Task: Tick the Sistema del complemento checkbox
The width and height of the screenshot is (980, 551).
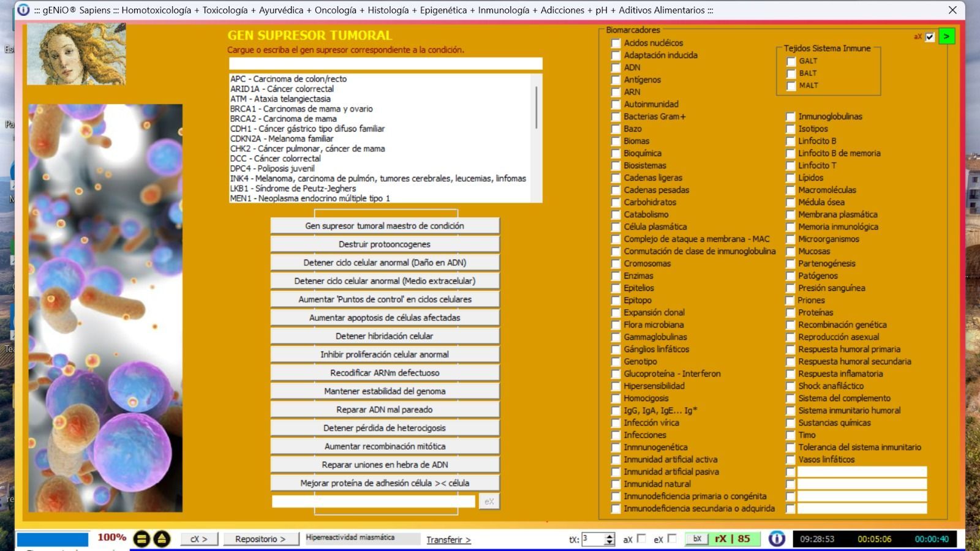Action: pos(790,398)
